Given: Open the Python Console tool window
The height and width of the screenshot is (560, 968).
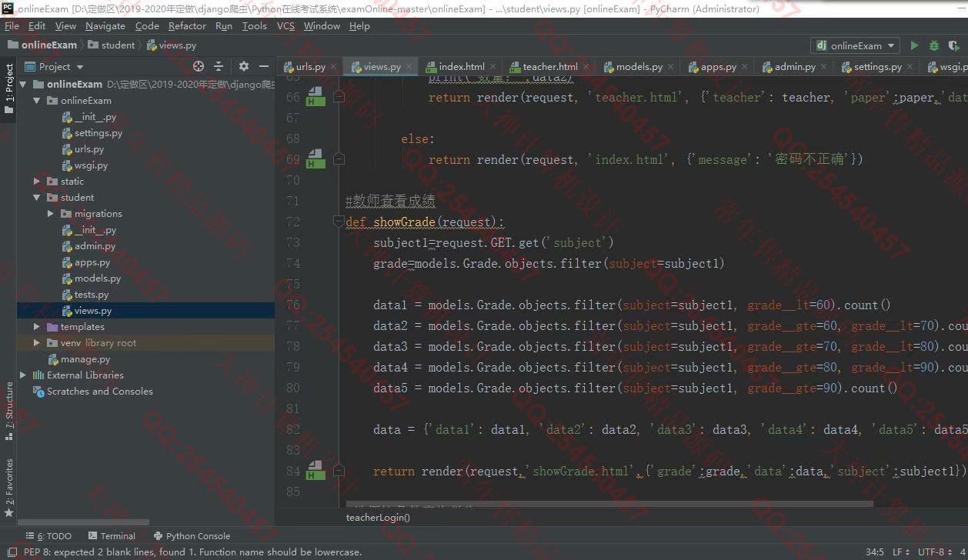Looking at the screenshot, I should click(x=192, y=536).
